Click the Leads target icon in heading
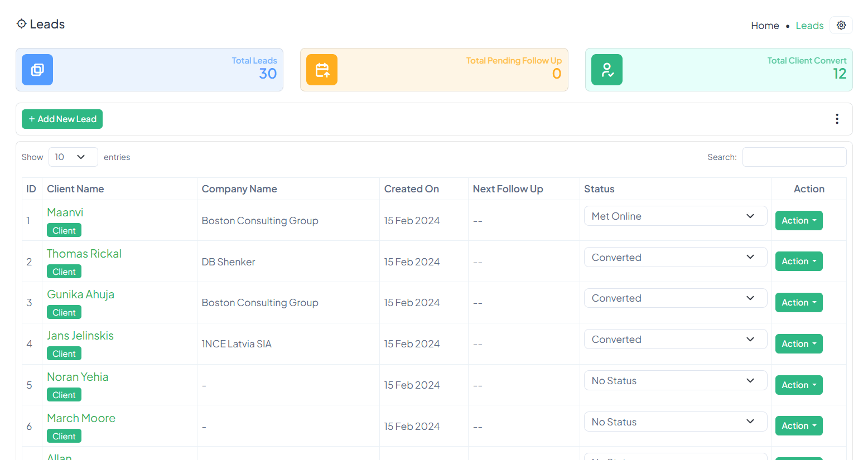The height and width of the screenshot is (460, 868). pos(21,24)
